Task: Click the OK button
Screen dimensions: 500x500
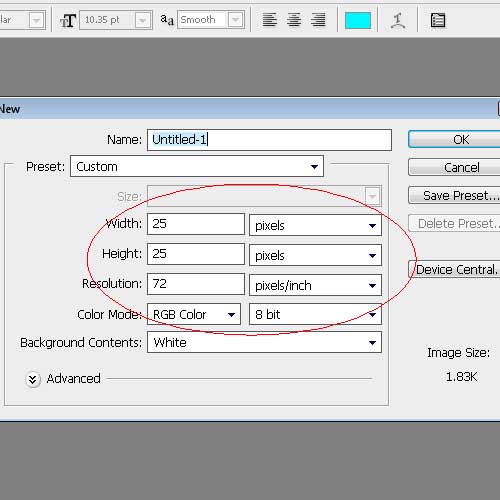Action: pyautogui.click(x=454, y=139)
